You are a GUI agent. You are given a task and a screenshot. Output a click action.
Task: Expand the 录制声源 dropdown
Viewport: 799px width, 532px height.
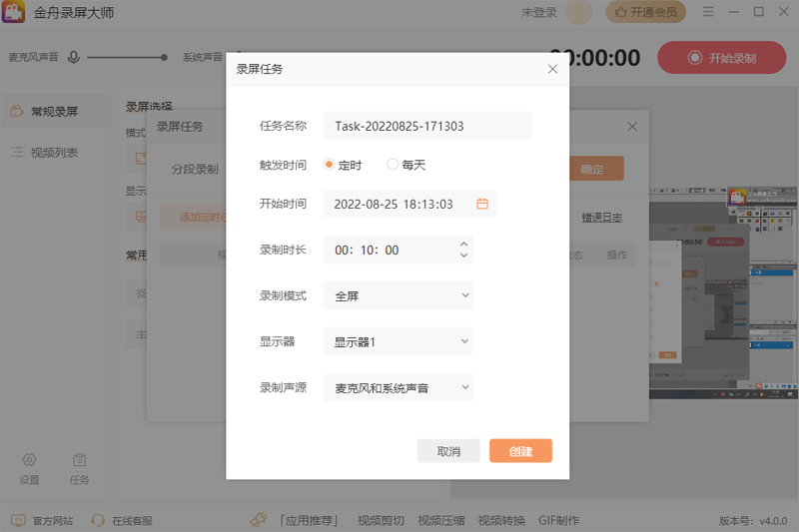click(x=398, y=387)
